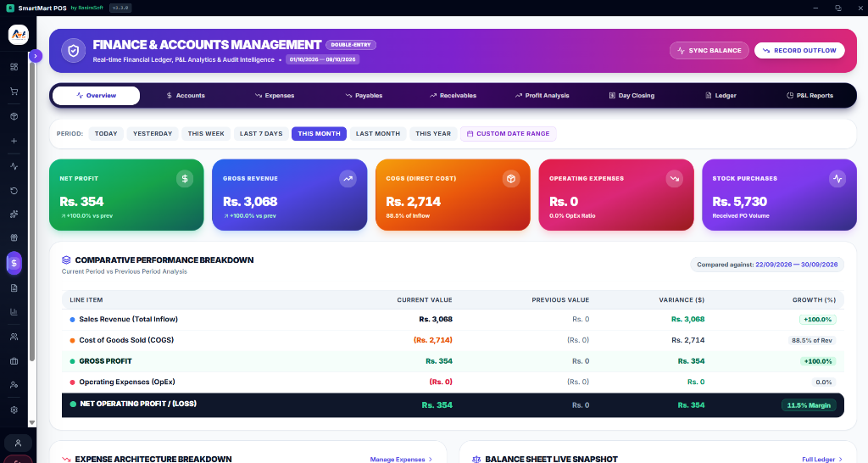Viewport: 868px width, 463px height.
Task: Click the Gross Profit row label
Action: (x=105, y=361)
